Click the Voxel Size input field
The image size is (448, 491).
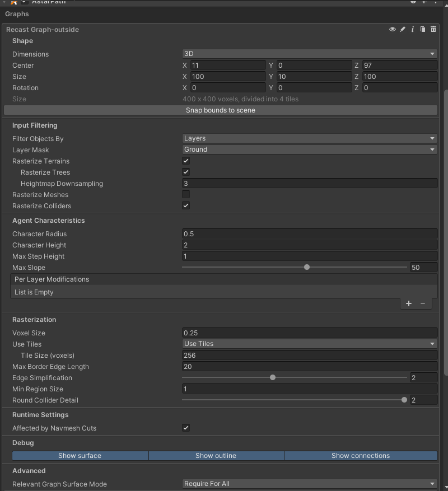(310, 333)
